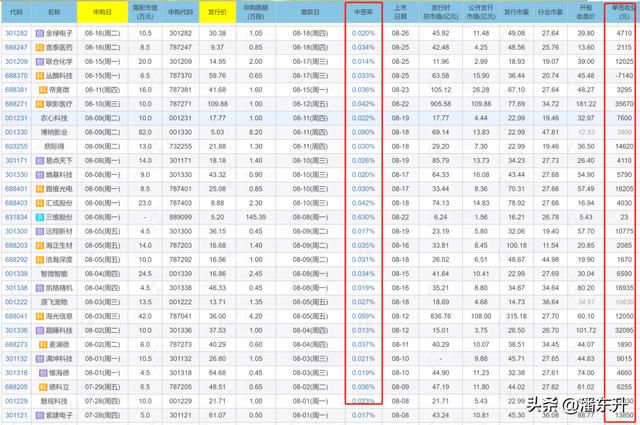The width and height of the screenshot is (640, 425).
Task: Open stock code link 688247
Action: point(16,48)
